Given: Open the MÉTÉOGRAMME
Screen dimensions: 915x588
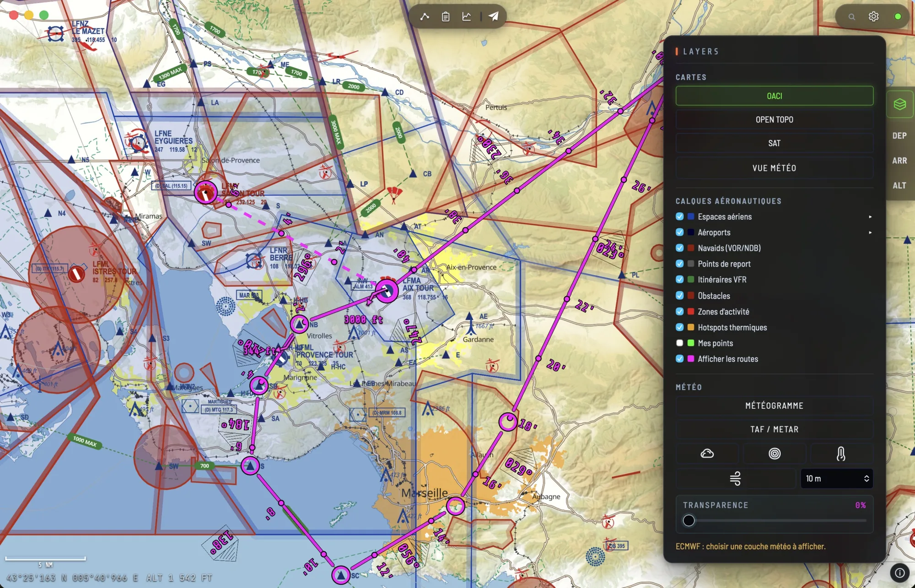Looking at the screenshot, I should tap(775, 405).
